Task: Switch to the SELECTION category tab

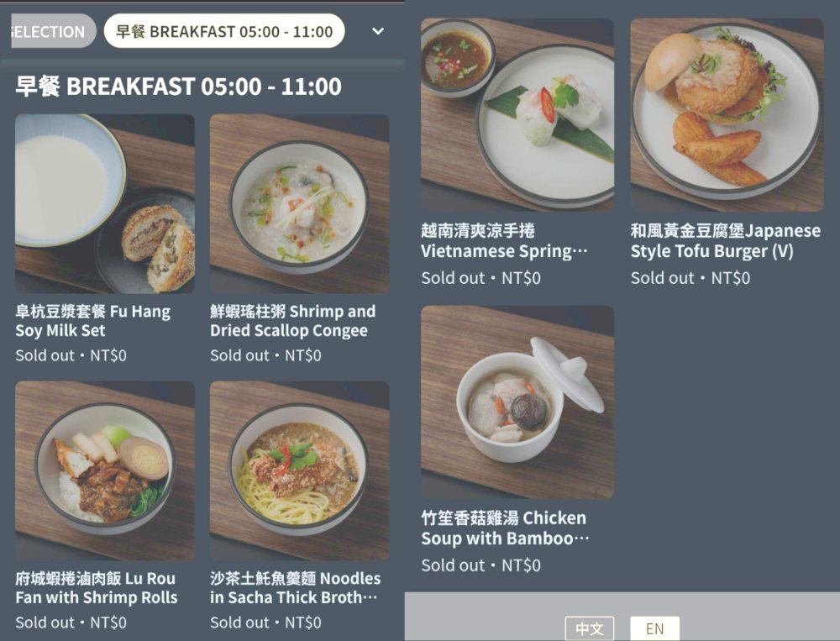Action: click(x=53, y=31)
